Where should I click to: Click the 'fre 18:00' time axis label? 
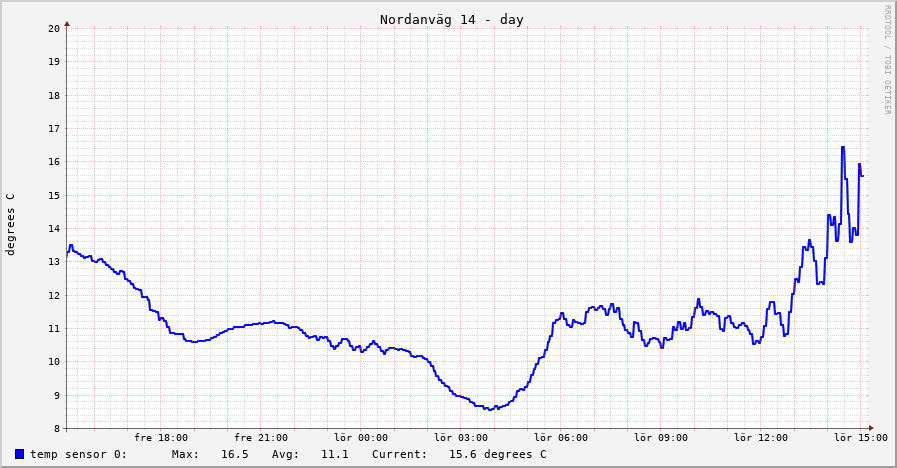pyautogui.click(x=161, y=438)
